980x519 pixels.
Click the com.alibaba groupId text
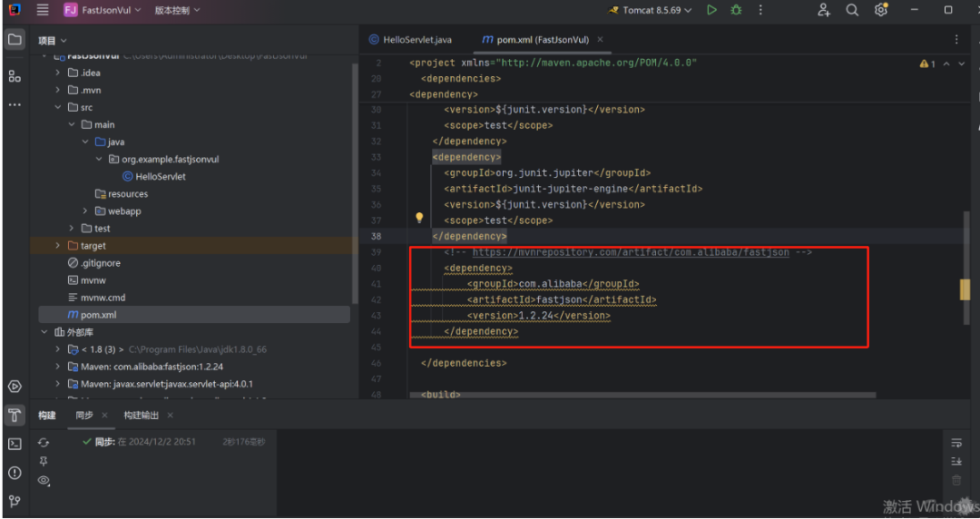[x=550, y=284]
